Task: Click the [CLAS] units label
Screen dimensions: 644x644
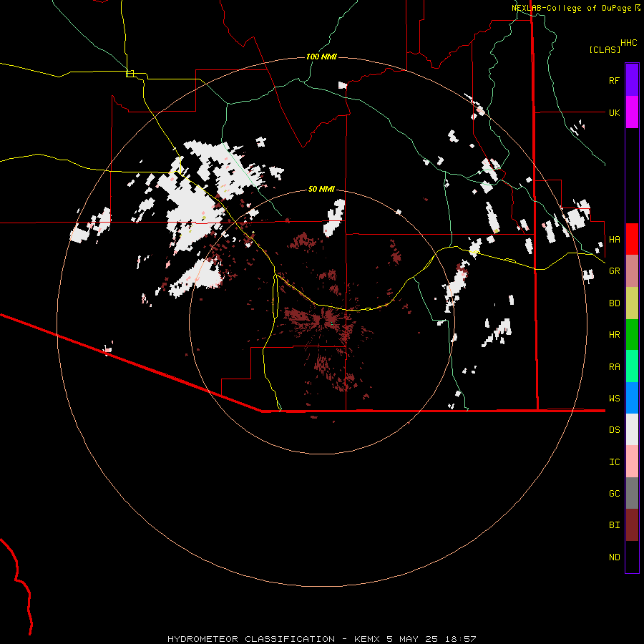Action: pos(605,49)
